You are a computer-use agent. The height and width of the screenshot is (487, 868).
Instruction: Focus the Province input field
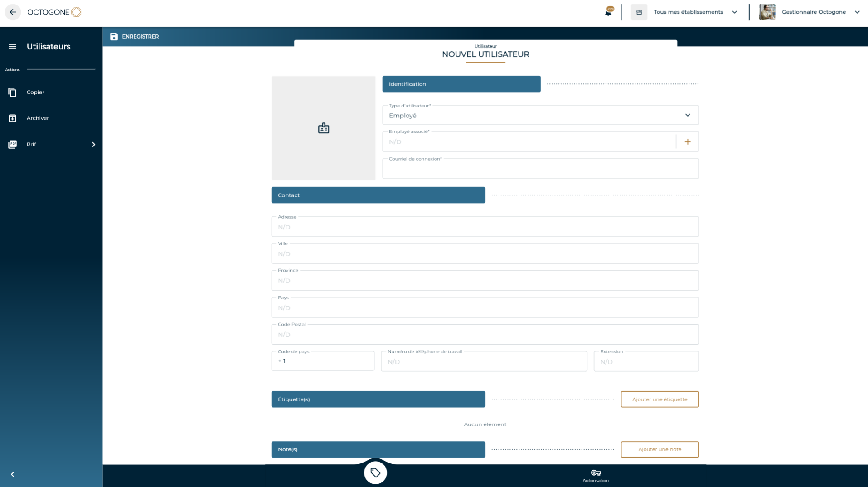(485, 281)
